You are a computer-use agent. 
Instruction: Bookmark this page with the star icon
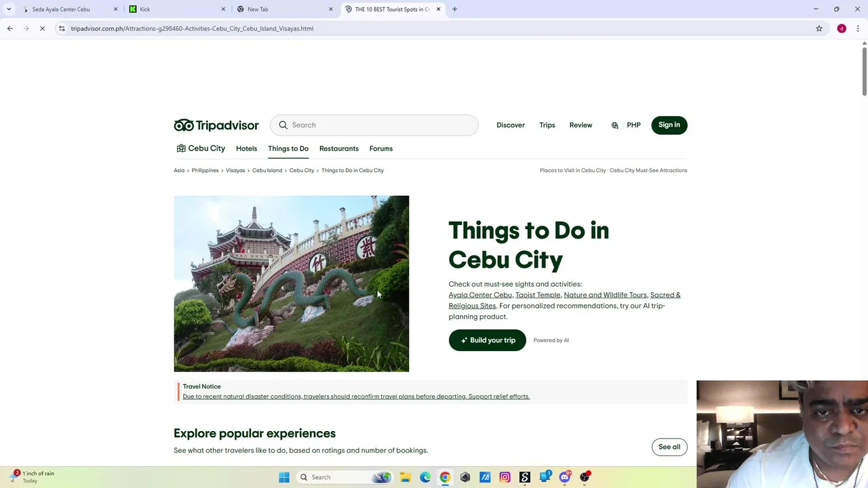click(x=819, y=28)
